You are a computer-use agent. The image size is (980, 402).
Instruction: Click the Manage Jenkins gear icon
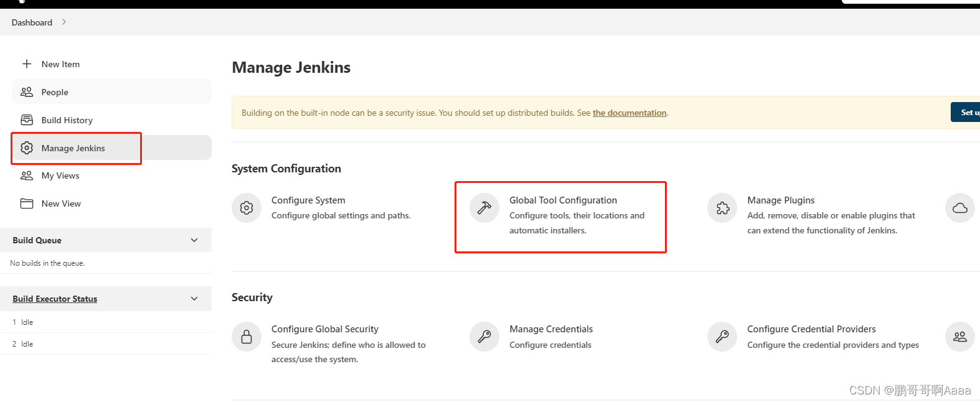click(x=27, y=147)
